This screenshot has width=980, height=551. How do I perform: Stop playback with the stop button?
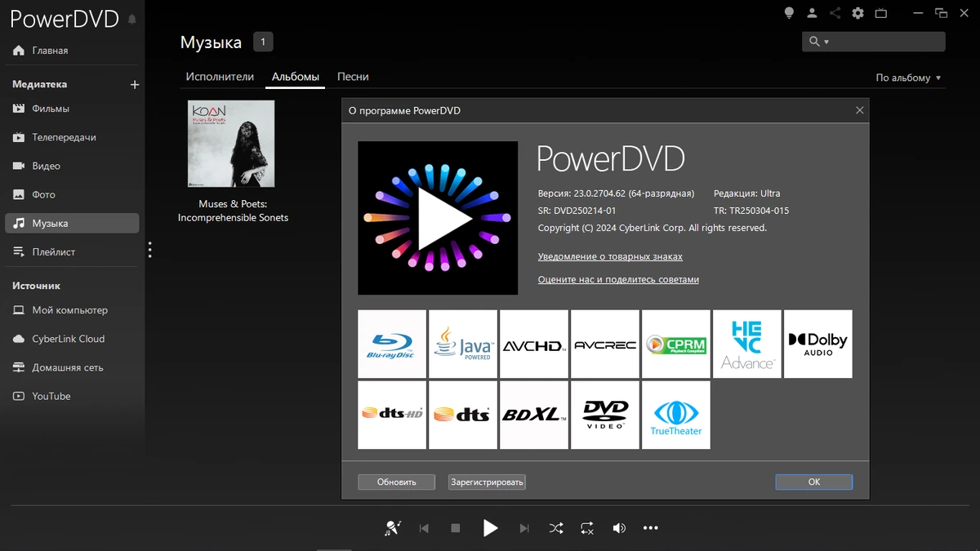point(456,528)
